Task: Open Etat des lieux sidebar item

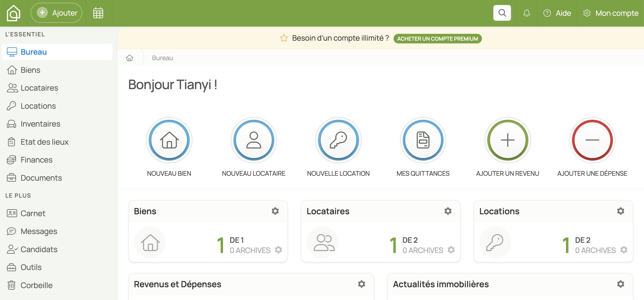Action: tap(57, 142)
